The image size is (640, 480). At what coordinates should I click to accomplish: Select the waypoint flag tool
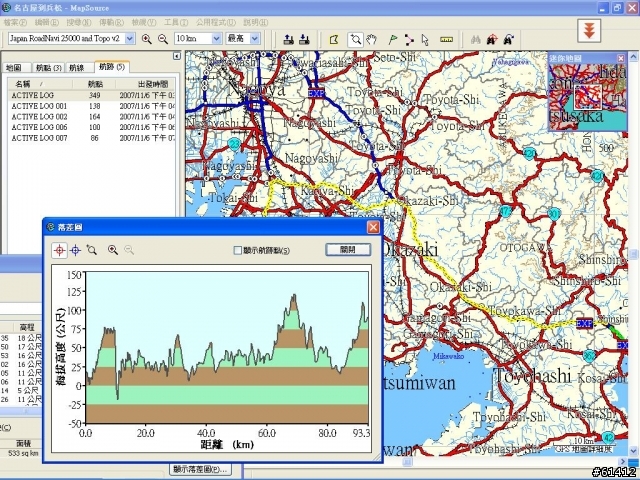[392, 40]
